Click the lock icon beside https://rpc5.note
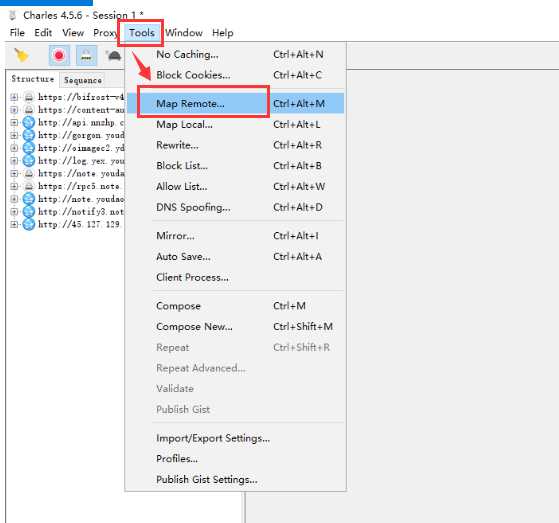Image resolution: width=559 pixels, height=523 pixels. tap(29, 186)
